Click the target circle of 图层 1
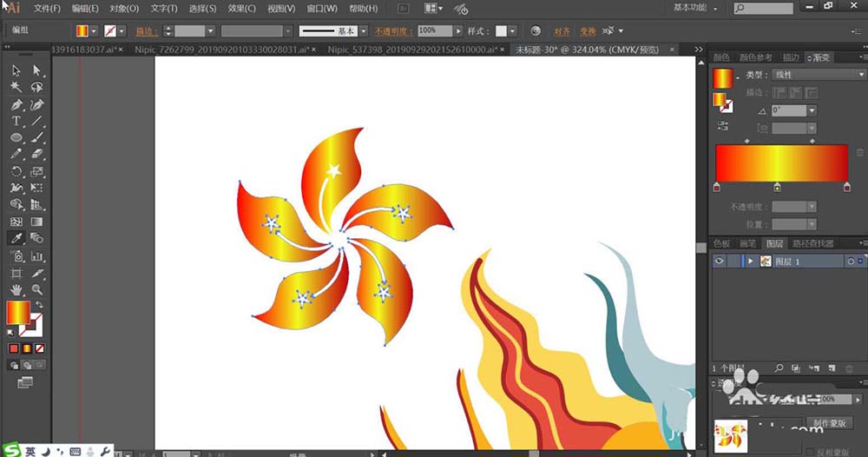 (x=851, y=261)
